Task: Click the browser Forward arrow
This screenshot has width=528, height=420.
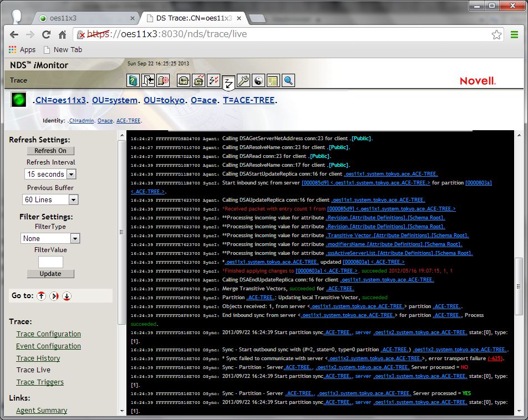Action: 31,34
